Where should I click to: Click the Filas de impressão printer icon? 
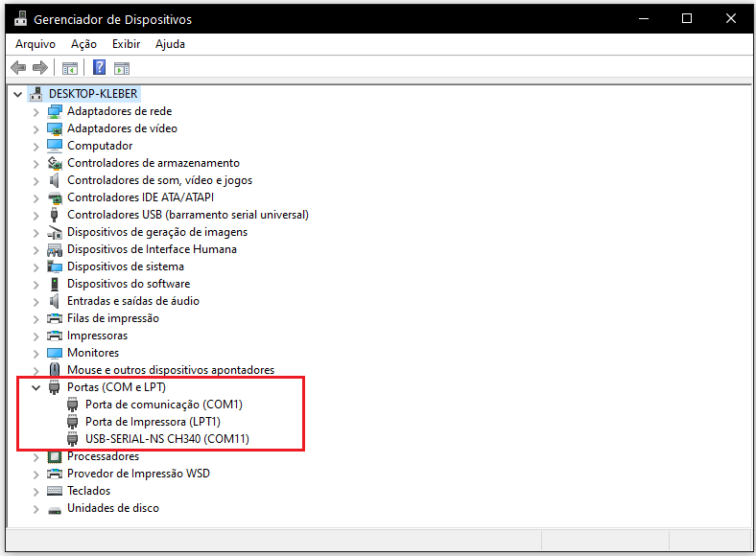coord(55,318)
